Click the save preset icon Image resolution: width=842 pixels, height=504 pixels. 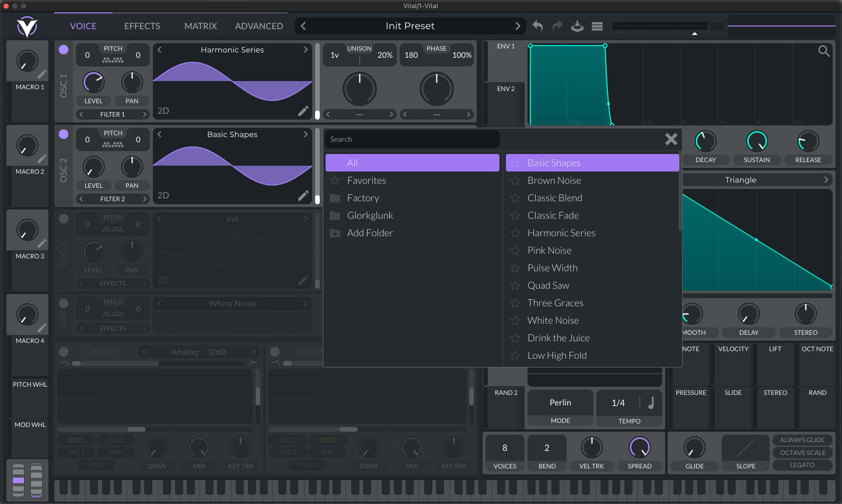[x=577, y=26]
